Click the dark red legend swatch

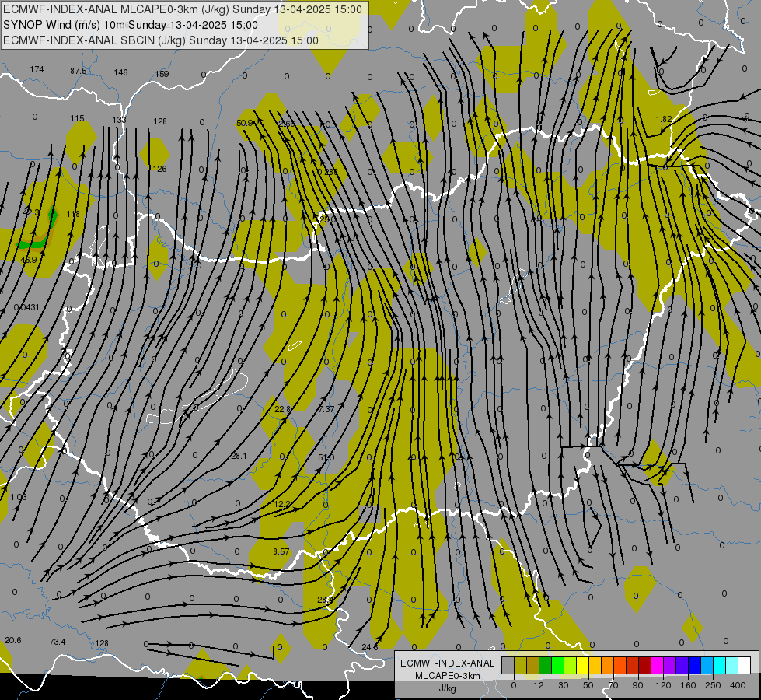point(644,665)
